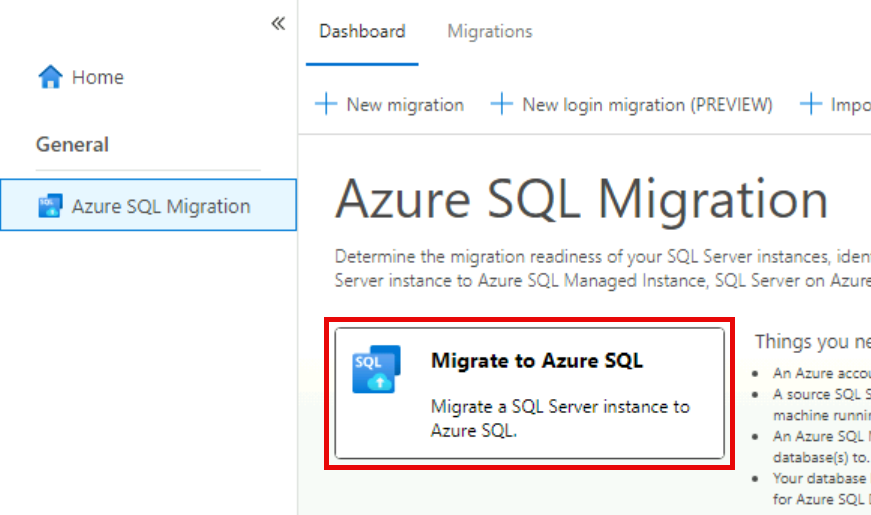The width and height of the screenshot is (871, 515).
Task: Start New login migration (PREVIEW) label
Action: point(647,104)
